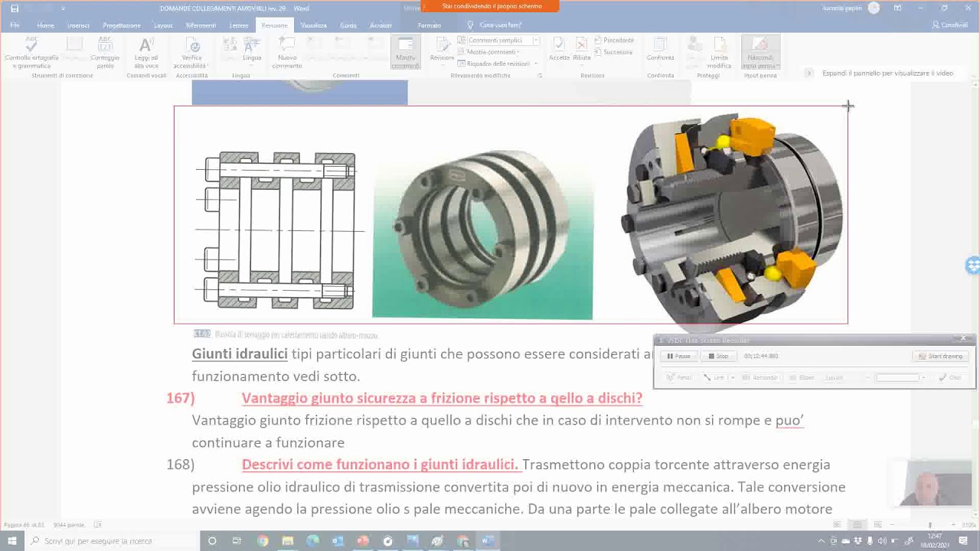Open File Explorer from the taskbar
The height and width of the screenshot is (551, 980).
(288, 540)
